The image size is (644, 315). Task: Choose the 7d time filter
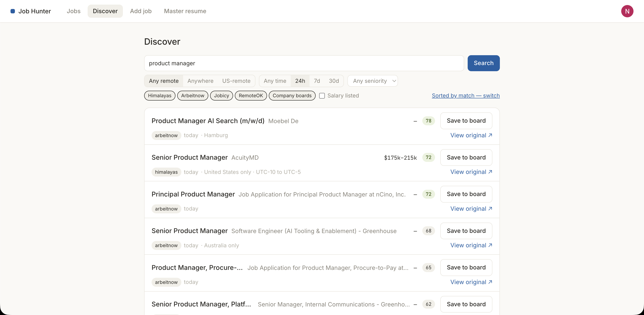pos(317,81)
